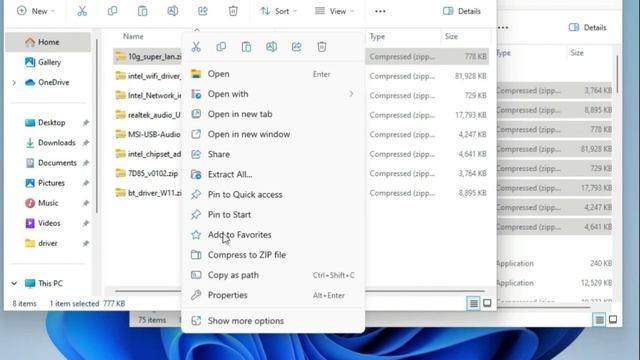Click the See more ellipsis in front toolbar
The image size is (640, 360).
click(380, 11)
